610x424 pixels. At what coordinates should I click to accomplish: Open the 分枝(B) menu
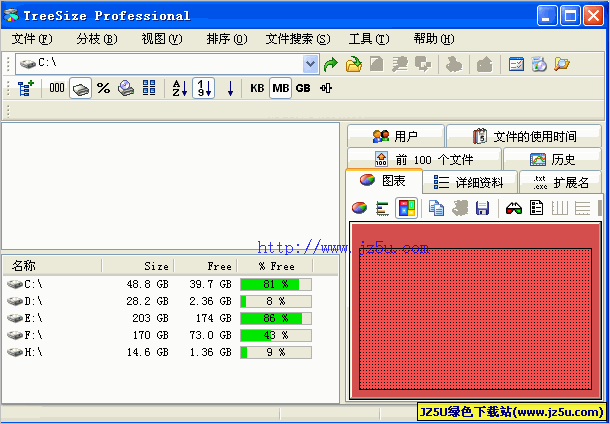97,39
